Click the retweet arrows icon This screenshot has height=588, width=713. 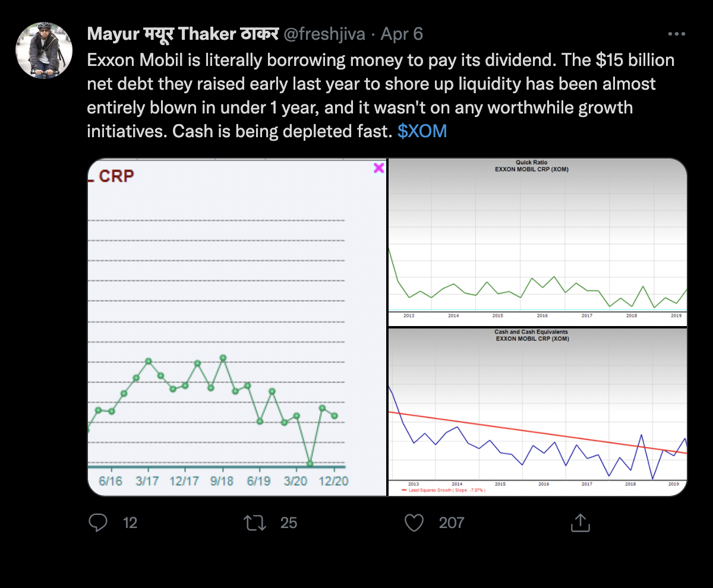[x=254, y=523]
